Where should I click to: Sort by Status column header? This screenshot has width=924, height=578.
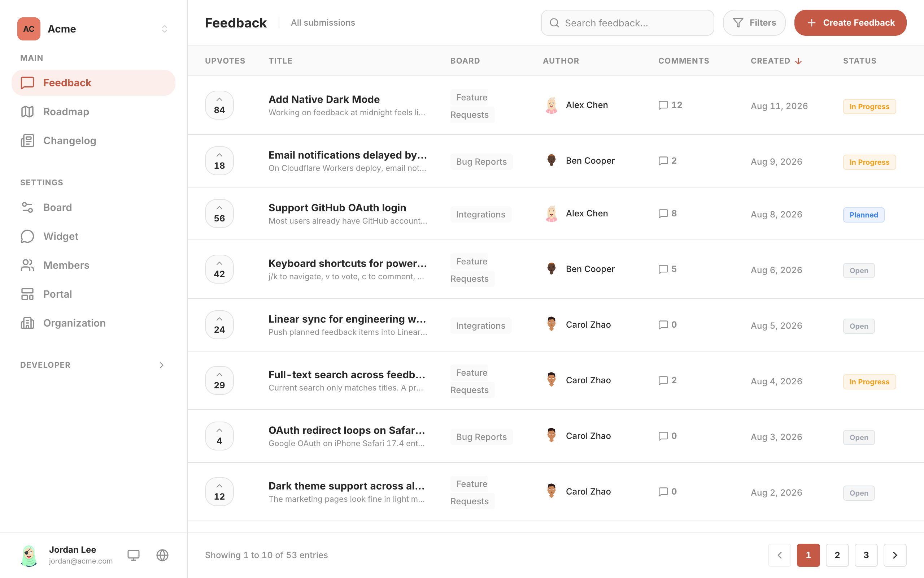click(859, 61)
